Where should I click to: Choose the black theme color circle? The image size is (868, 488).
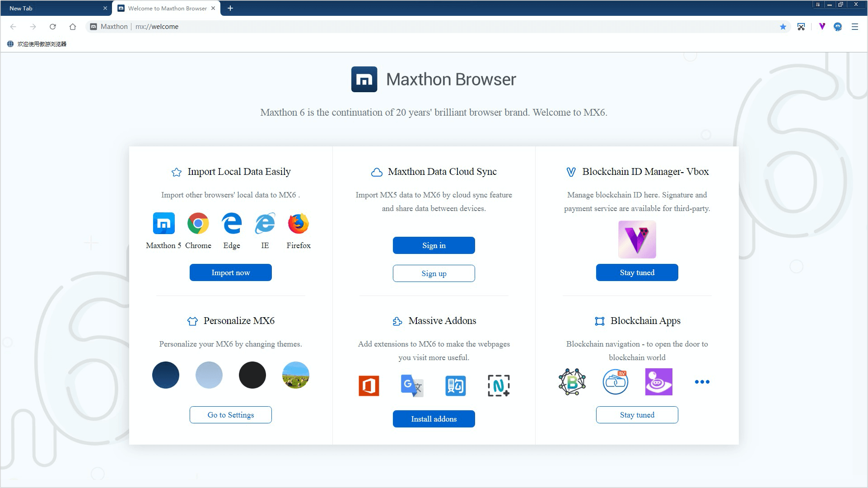(252, 375)
